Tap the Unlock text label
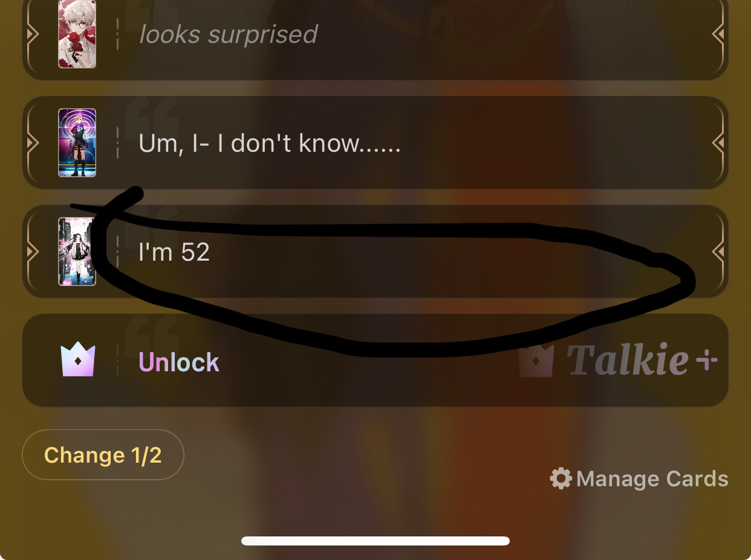Viewport: 751px width, 560px height. [179, 362]
